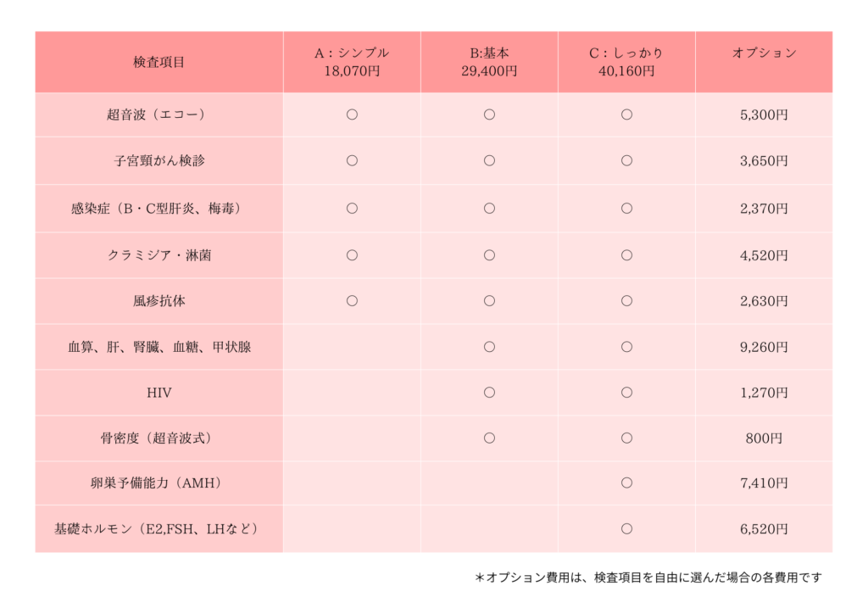Click the 検査項目 header cell

point(159,62)
